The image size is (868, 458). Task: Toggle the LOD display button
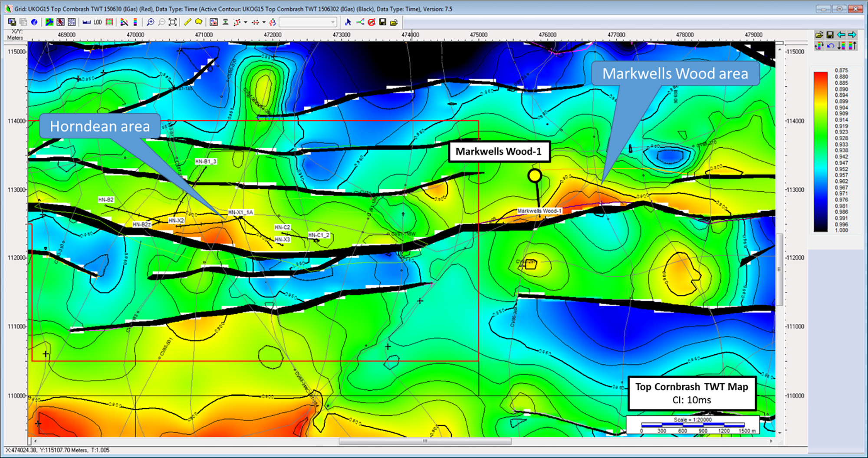tap(98, 22)
